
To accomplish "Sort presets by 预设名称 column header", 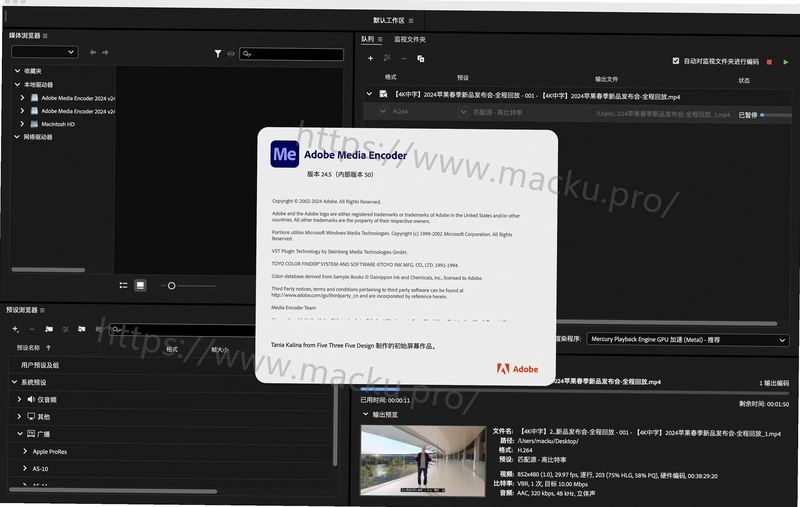I will click(x=28, y=348).
